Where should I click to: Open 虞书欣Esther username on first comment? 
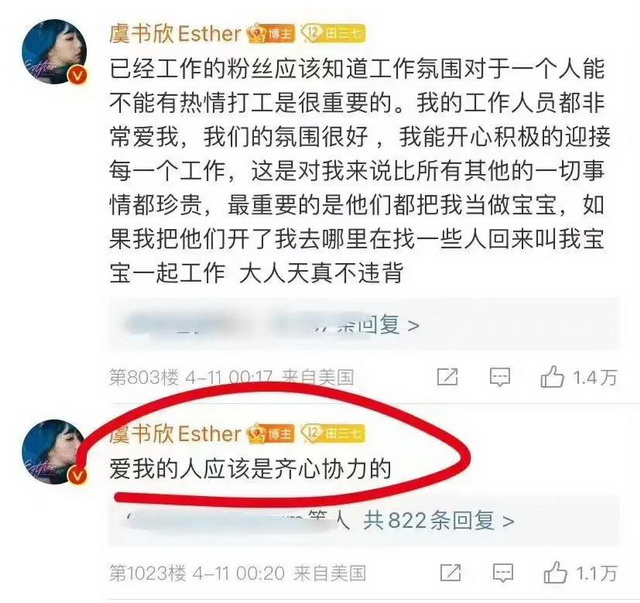[x=176, y=33]
